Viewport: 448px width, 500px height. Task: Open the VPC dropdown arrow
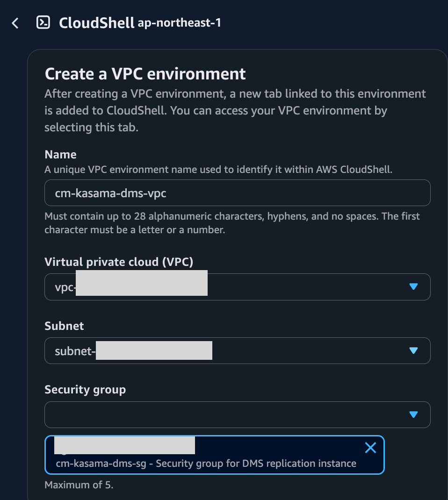[413, 286]
